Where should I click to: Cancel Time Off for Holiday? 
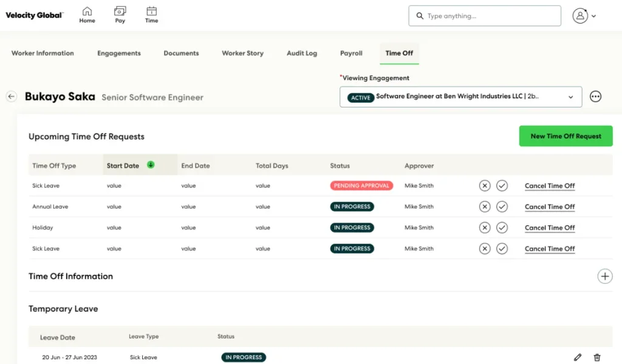pyautogui.click(x=549, y=227)
